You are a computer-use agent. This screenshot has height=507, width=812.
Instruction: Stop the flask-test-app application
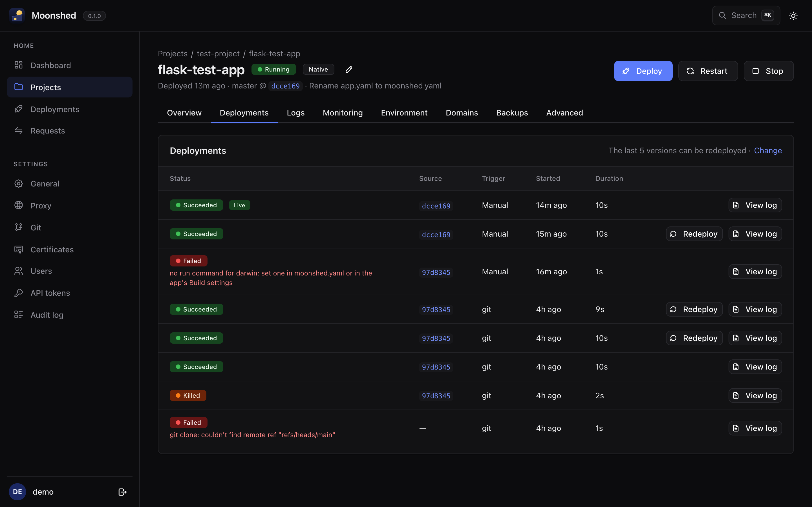[x=768, y=71]
